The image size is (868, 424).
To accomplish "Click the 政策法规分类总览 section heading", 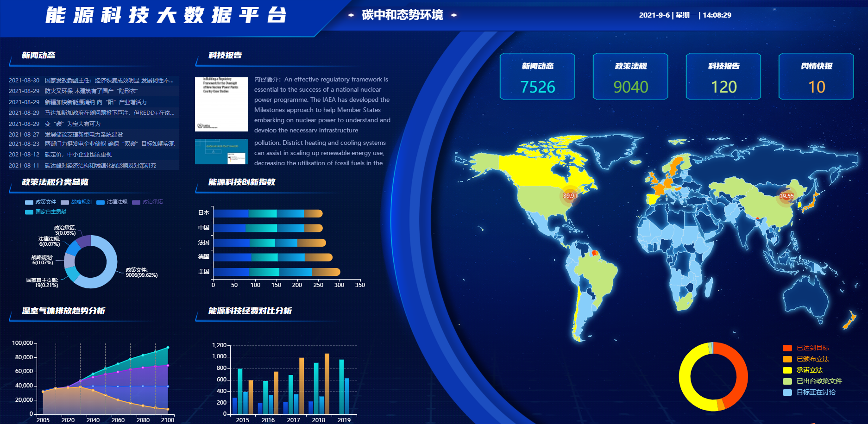I will tap(55, 182).
